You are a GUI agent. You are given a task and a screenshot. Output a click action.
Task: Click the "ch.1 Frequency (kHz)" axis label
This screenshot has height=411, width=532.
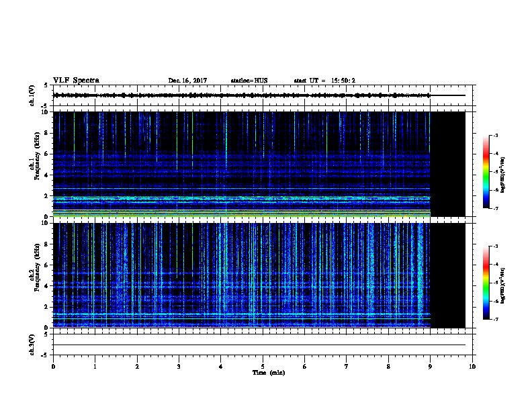pos(35,156)
